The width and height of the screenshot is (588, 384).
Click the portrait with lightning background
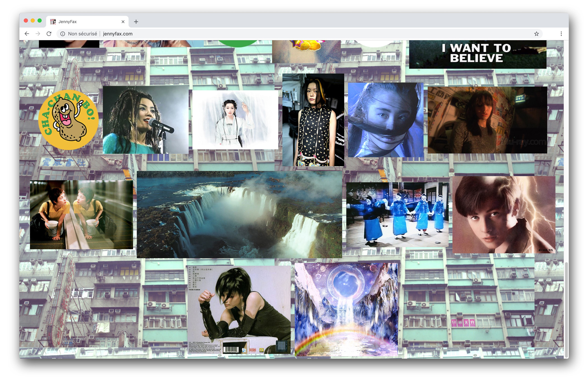point(503,214)
